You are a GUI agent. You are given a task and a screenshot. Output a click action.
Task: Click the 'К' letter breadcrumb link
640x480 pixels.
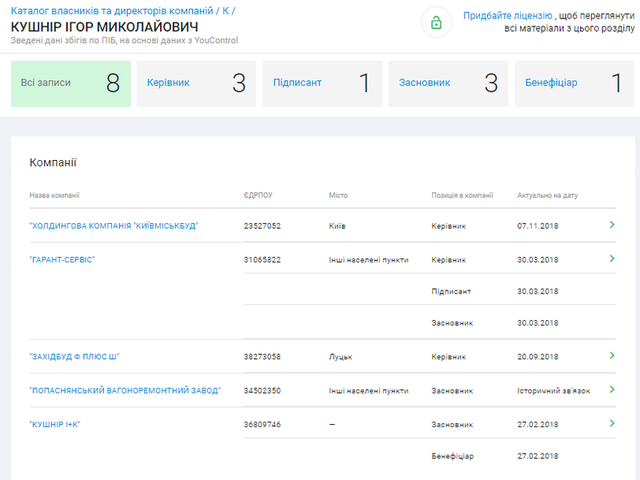coord(225,10)
